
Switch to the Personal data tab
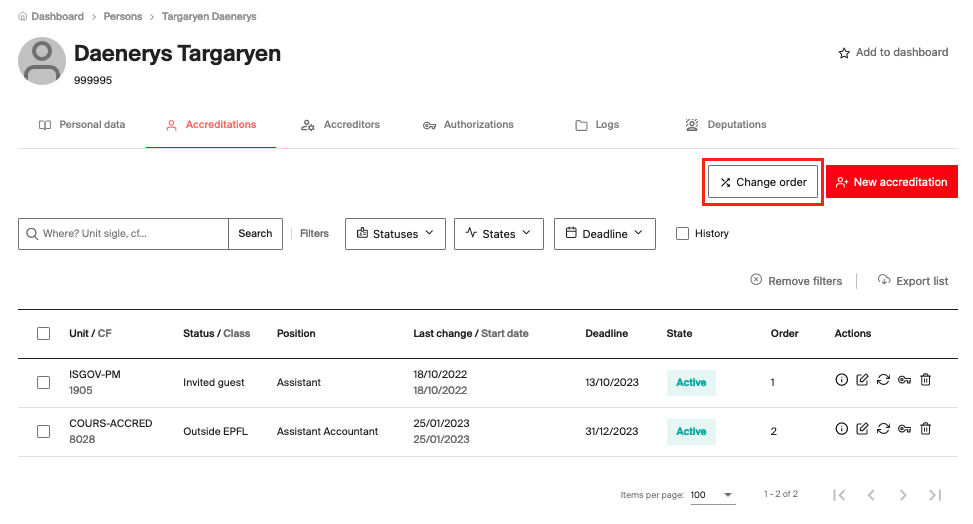[x=82, y=125]
